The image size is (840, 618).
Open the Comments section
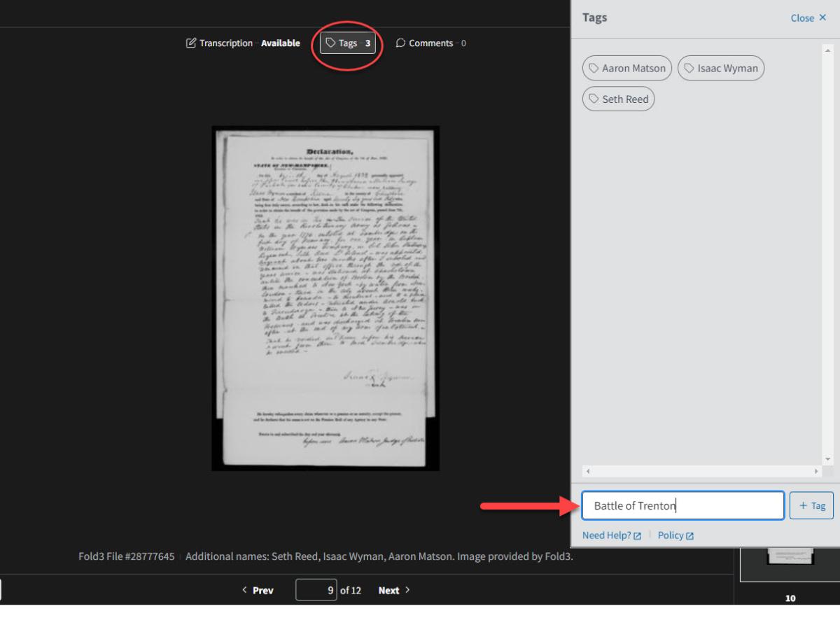[x=430, y=43]
